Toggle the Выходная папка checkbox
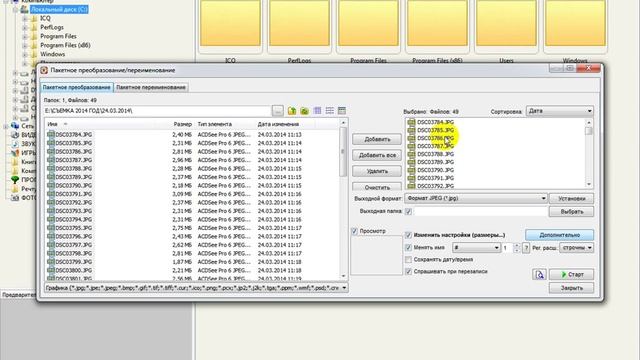 (409, 211)
